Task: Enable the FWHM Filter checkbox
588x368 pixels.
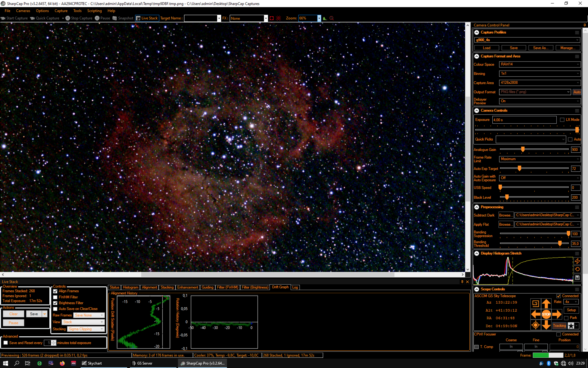Action: tap(55, 297)
